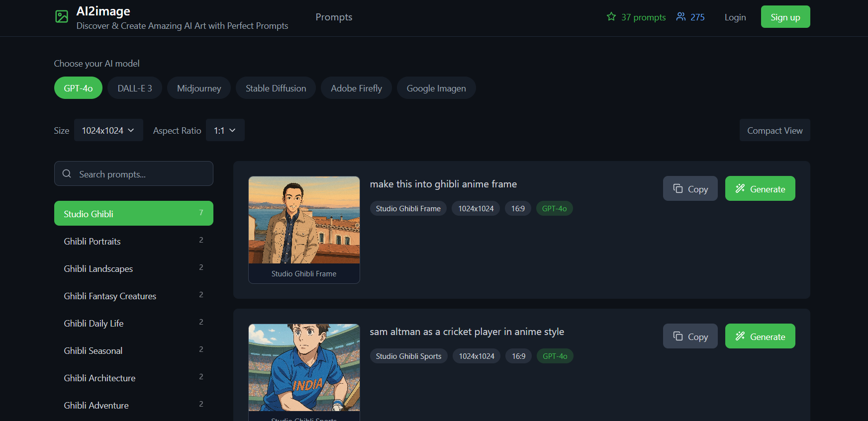The height and width of the screenshot is (421, 868).
Task: Click in the Search prompts field
Action: pyautogui.click(x=134, y=173)
